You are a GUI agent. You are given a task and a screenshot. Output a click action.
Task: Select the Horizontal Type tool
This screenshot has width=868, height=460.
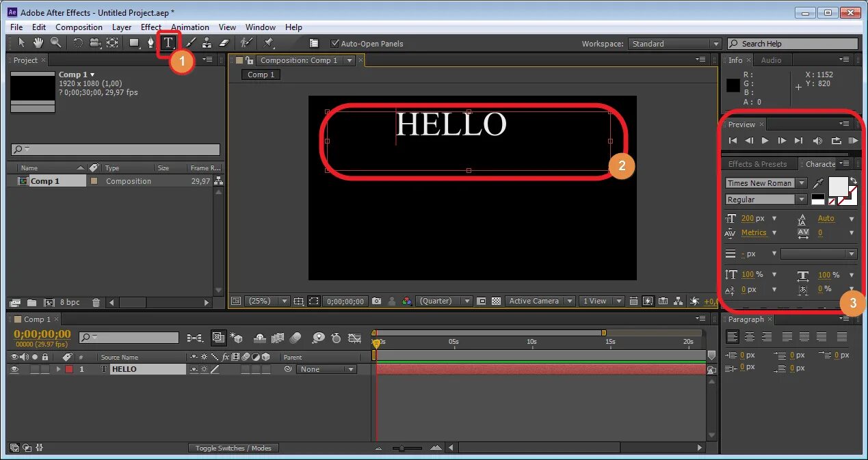168,42
